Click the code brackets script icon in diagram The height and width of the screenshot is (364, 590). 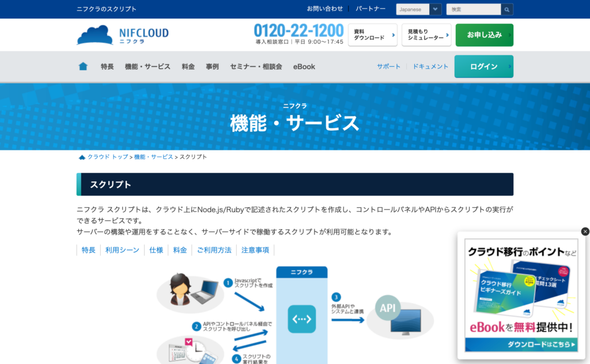coord(301,318)
